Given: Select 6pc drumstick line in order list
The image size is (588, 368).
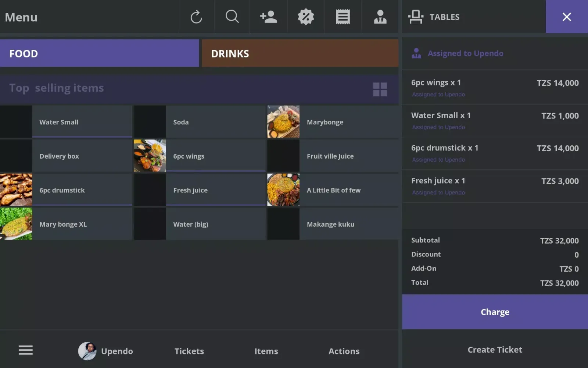Looking at the screenshot, I should (x=495, y=153).
